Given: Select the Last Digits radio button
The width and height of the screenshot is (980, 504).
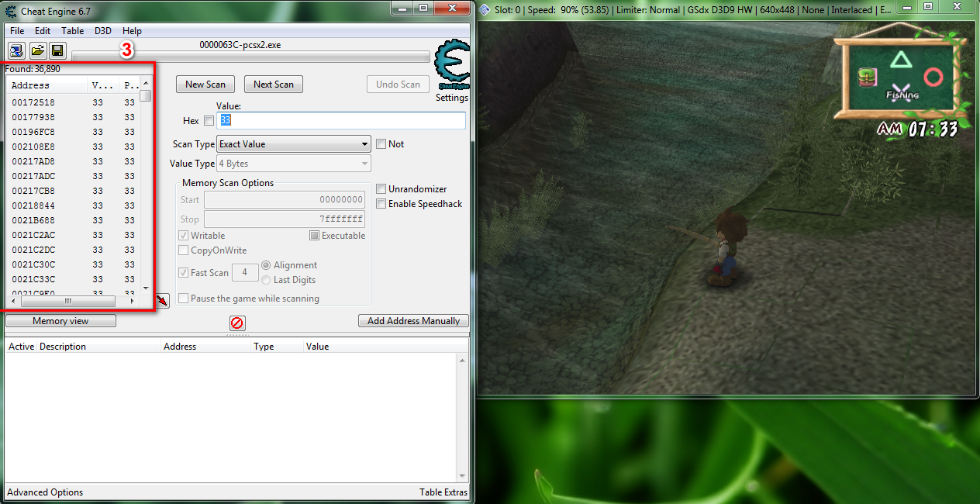Looking at the screenshot, I should (x=267, y=280).
